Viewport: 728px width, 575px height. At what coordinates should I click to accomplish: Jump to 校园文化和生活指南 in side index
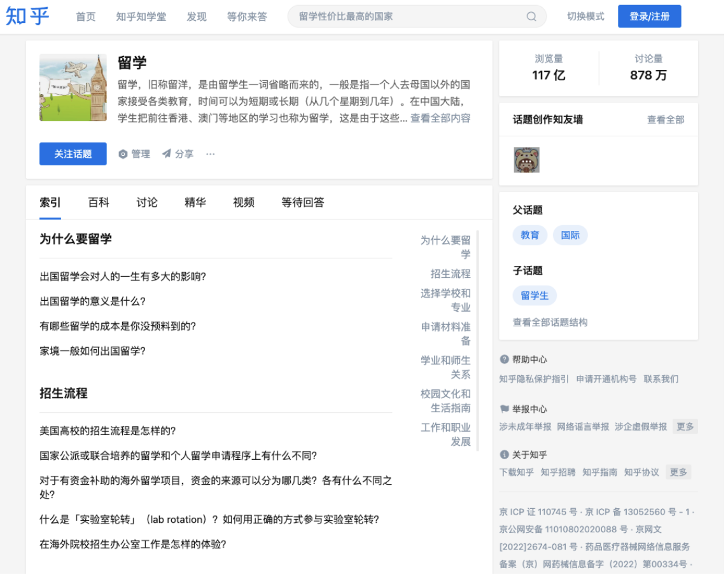[x=447, y=403]
